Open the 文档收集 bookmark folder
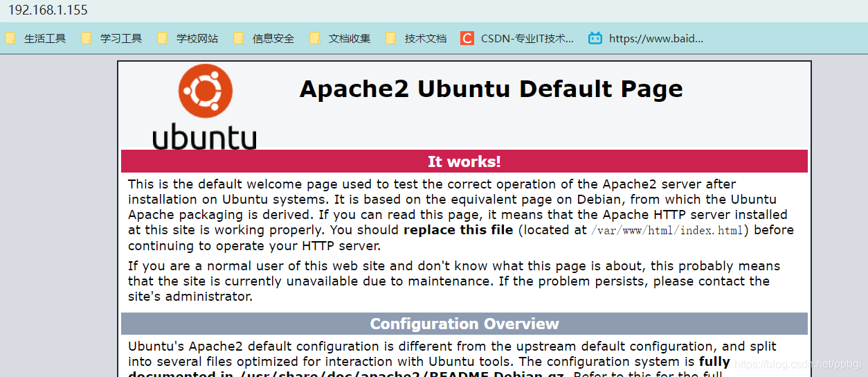Image resolution: width=868 pixels, height=377 pixels. (x=340, y=38)
